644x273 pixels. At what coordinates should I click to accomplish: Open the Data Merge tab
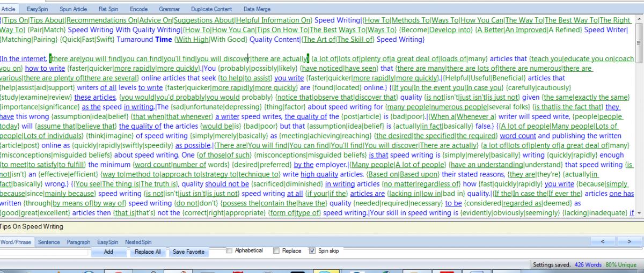pos(257,9)
